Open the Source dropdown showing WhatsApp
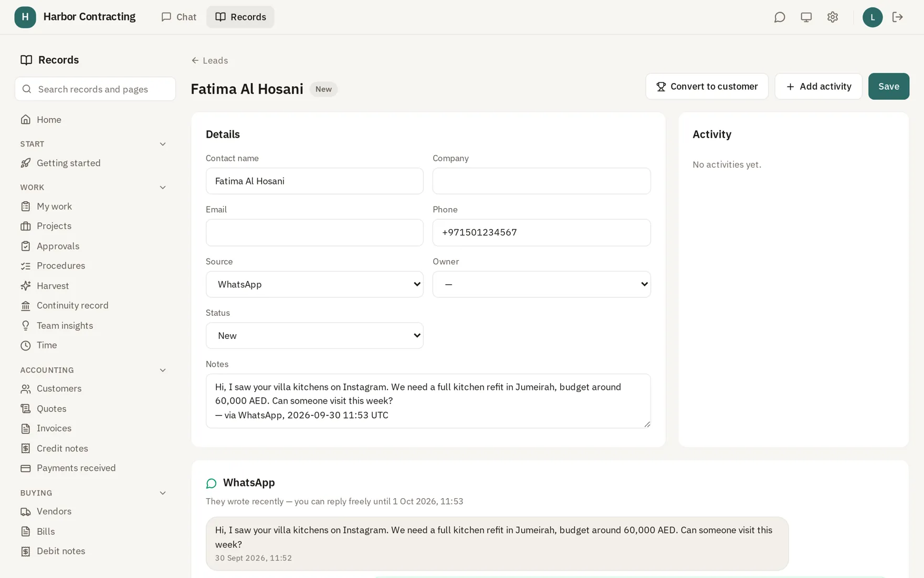Viewport: 924px width, 578px height. [314, 284]
